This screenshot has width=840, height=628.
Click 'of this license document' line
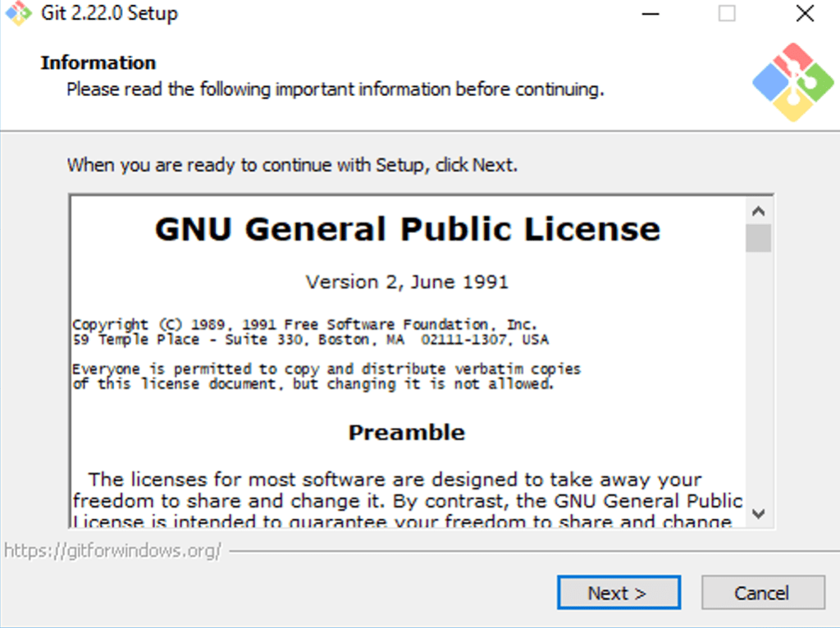pos(313,384)
